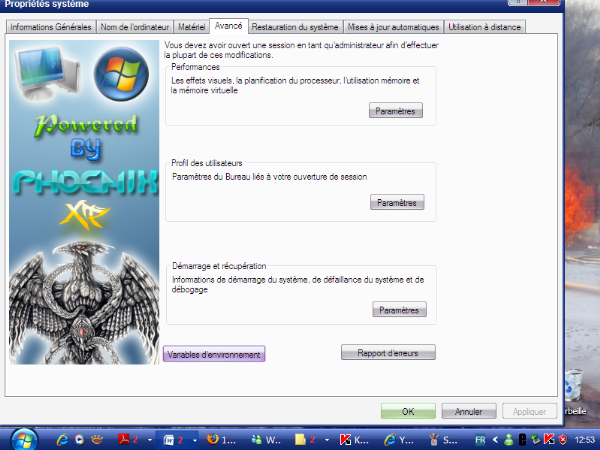This screenshot has height=450, width=600.
Task: Click the taskbar clock showing 12:53
Action: click(x=584, y=440)
